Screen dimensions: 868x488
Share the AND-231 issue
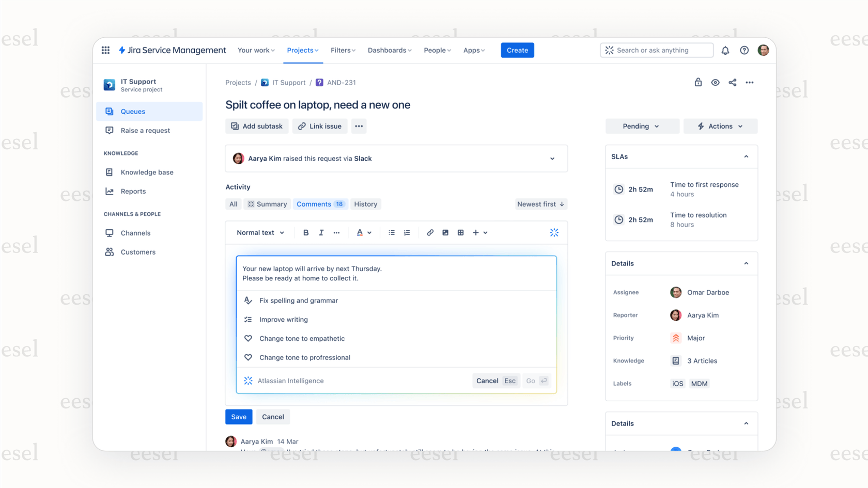click(732, 82)
